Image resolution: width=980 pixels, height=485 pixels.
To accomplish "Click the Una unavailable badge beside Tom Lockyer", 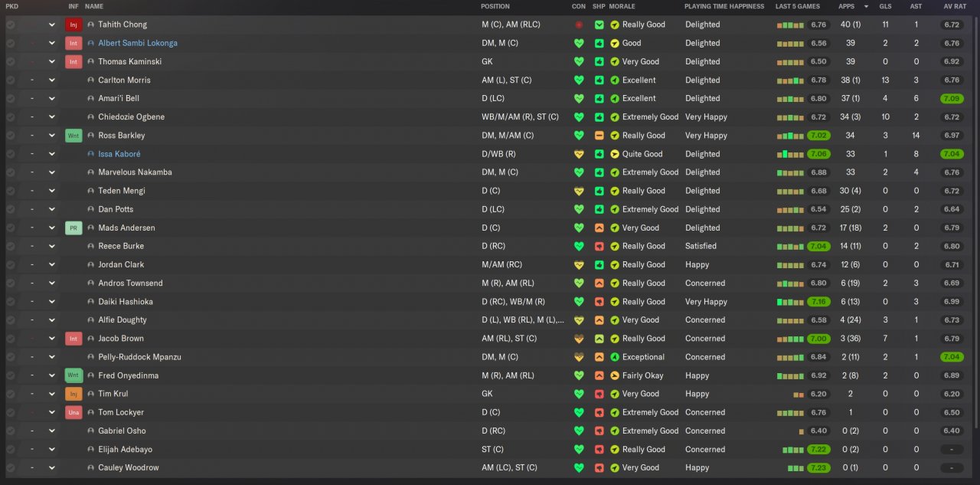I will (73, 412).
